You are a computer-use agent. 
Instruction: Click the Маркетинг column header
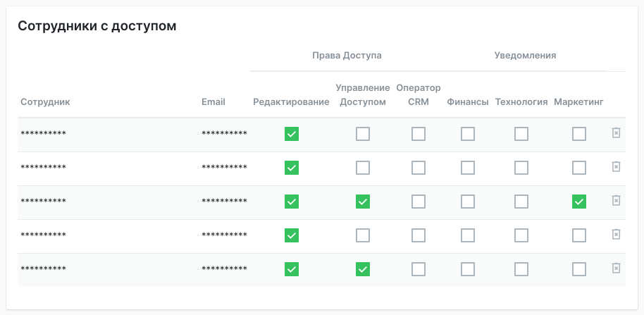click(578, 102)
